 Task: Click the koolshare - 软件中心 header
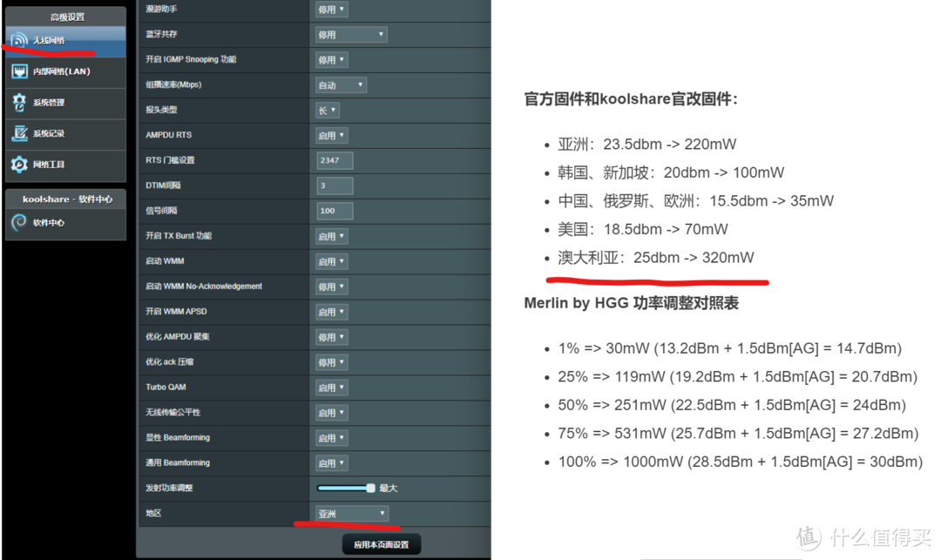click(x=66, y=199)
